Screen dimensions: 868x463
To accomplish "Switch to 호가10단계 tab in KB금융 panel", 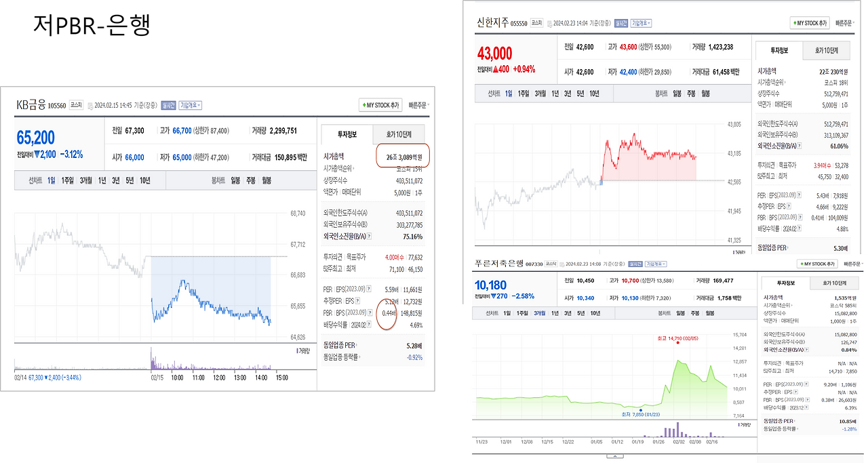I will 398,134.
